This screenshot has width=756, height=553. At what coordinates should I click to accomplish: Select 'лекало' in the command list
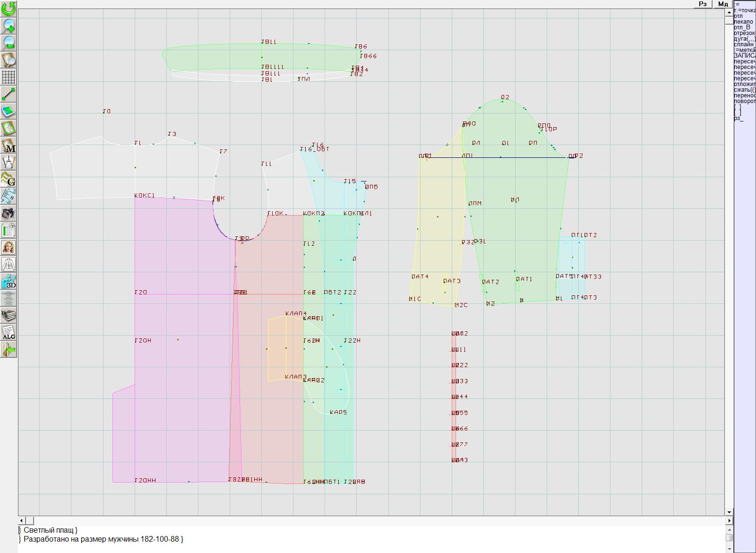743,22
